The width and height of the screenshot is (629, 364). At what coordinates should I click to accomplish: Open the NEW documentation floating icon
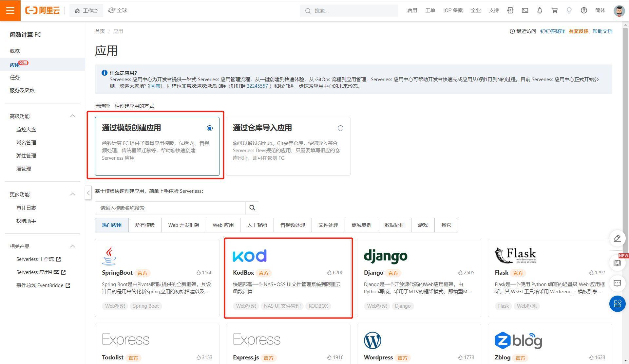(x=617, y=263)
